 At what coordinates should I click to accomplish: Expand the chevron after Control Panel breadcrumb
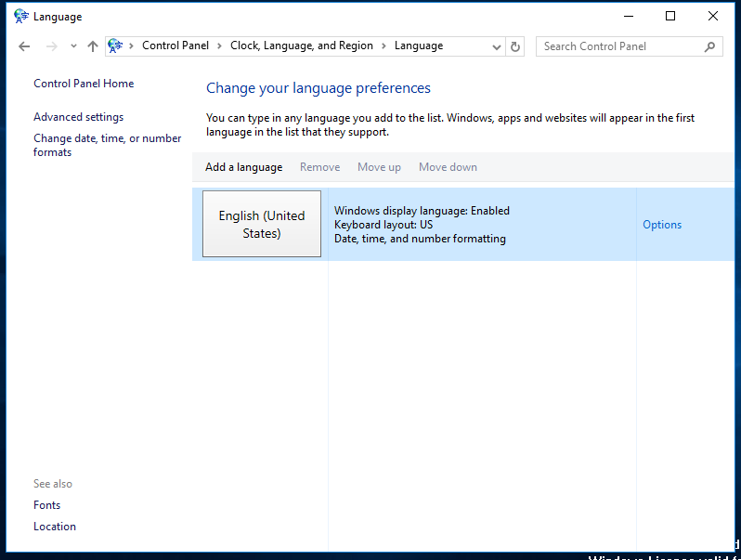click(x=219, y=46)
